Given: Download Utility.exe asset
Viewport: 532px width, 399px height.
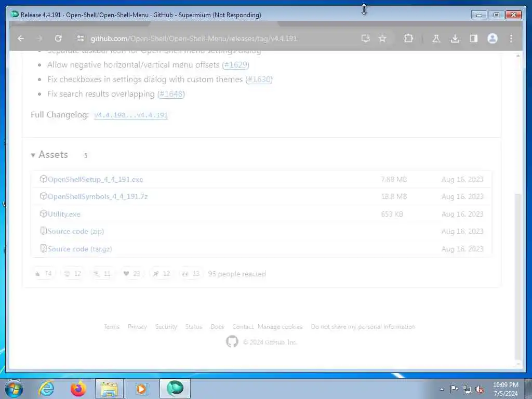Looking at the screenshot, I should (x=64, y=214).
